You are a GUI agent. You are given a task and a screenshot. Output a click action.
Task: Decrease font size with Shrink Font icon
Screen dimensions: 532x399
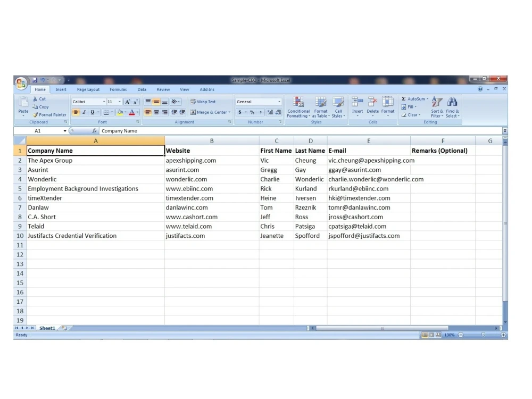pos(135,102)
